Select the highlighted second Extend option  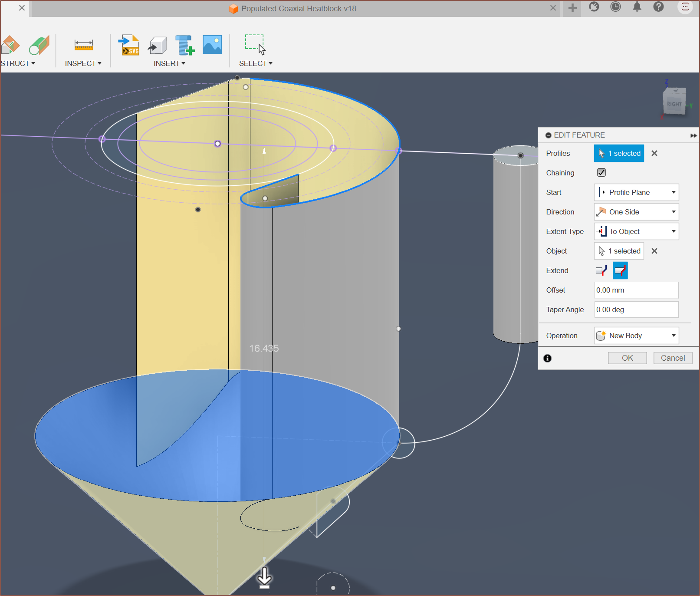pos(620,270)
